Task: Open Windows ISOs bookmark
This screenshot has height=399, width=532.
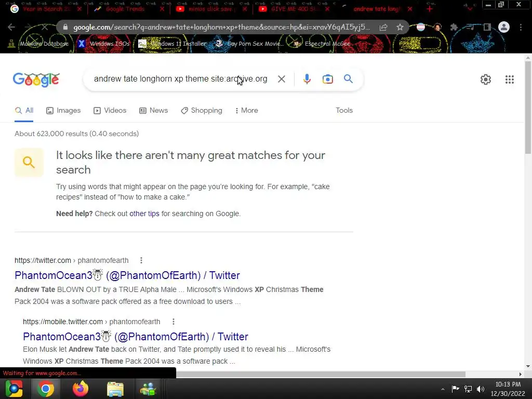Action: point(104,44)
